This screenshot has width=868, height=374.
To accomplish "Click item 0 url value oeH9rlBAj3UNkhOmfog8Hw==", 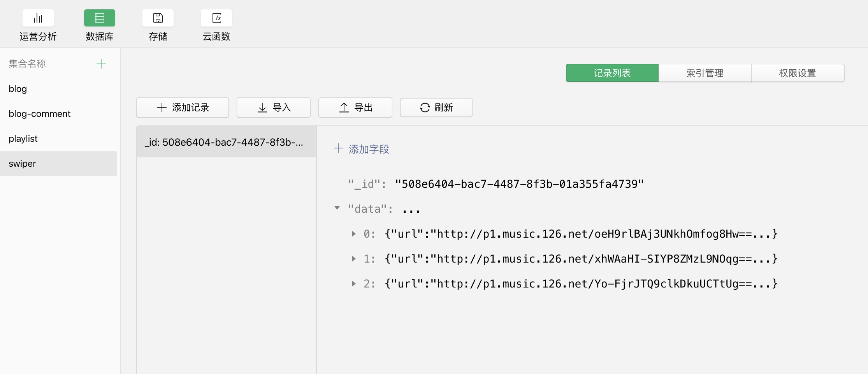I will pyautogui.click(x=581, y=234).
